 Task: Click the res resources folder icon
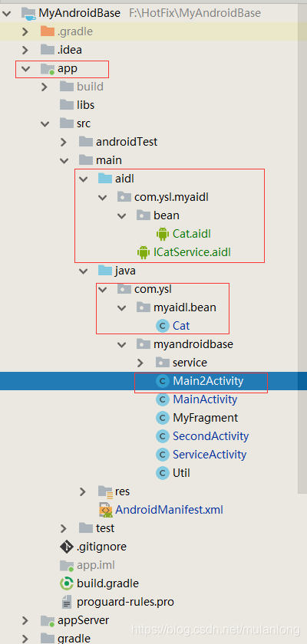pyautogui.click(x=106, y=491)
